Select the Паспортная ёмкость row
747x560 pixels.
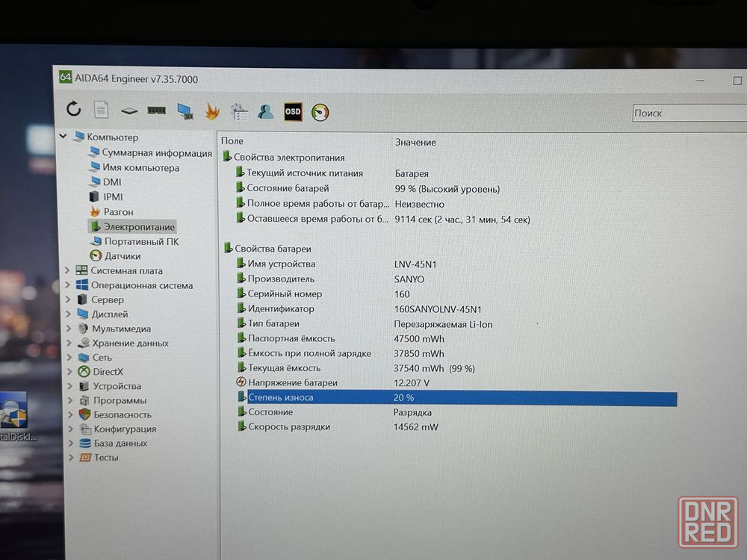(x=341, y=338)
